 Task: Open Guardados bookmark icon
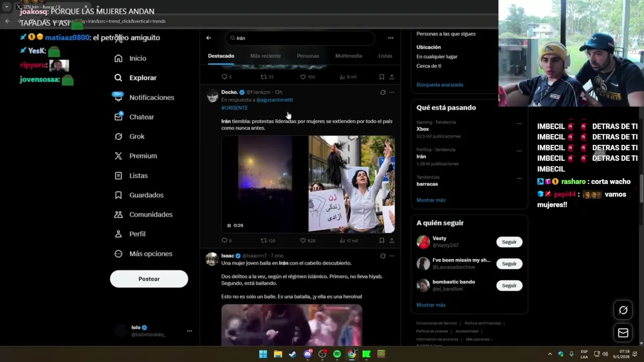pos(118,195)
